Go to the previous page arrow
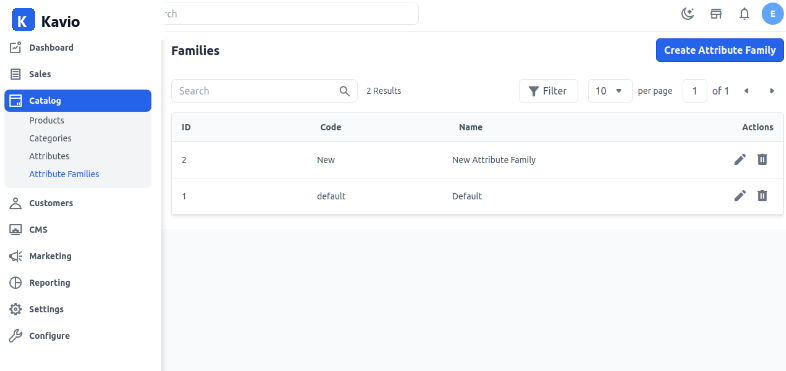 (746, 91)
